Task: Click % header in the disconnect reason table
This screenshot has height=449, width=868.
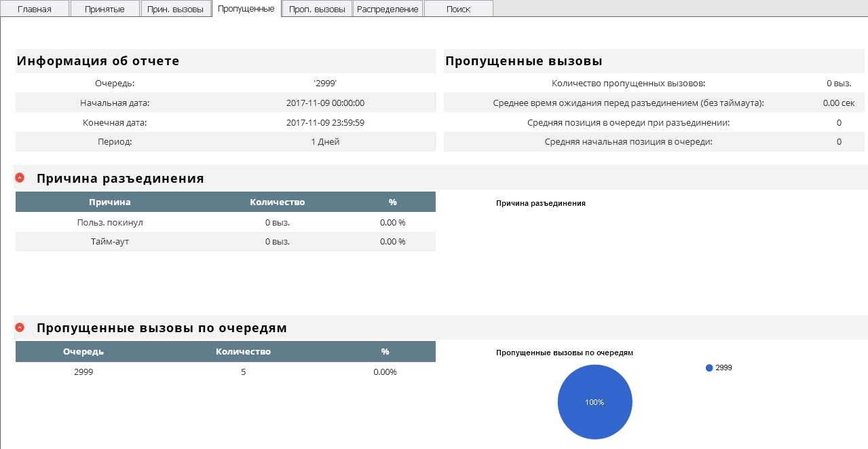Action: [392, 202]
